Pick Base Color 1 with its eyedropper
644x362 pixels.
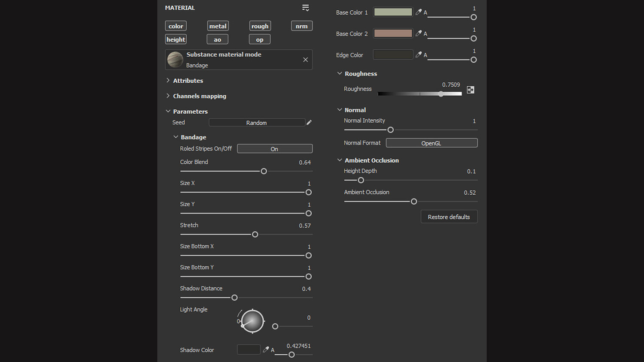(x=419, y=12)
